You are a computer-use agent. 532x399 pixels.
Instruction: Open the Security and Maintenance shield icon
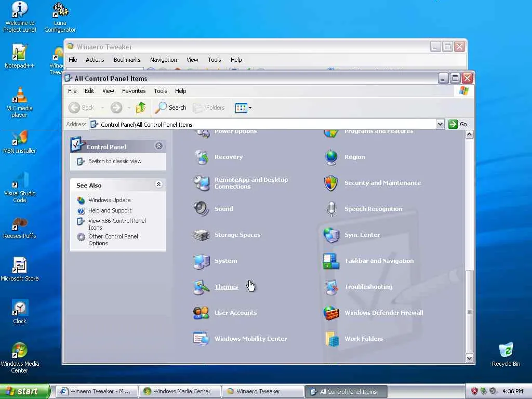[331, 183]
